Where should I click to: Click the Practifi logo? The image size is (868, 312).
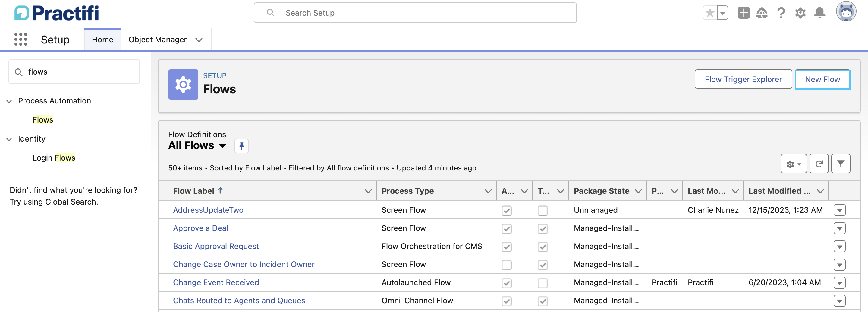[57, 13]
